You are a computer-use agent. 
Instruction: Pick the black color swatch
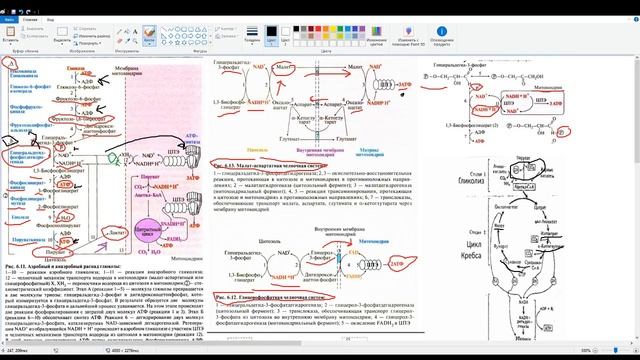tap(296, 29)
